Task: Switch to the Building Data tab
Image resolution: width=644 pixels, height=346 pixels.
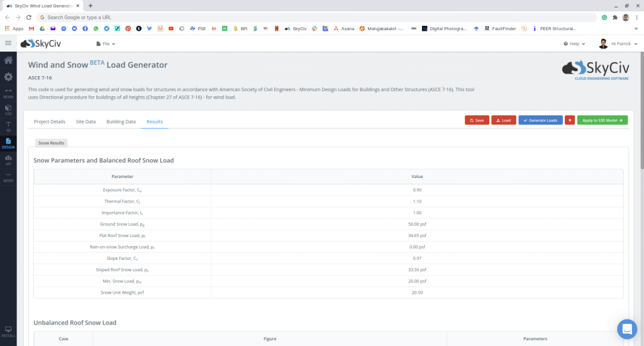Action: click(x=121, y=121)
